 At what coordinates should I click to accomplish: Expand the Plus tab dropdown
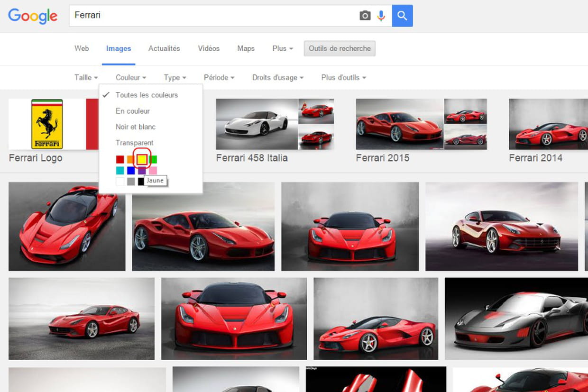pos(283,48)
